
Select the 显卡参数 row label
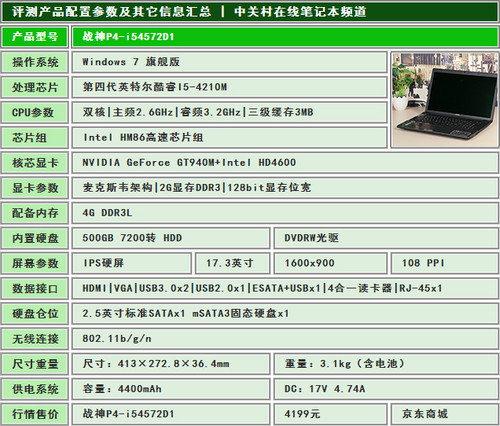tap(35, 188)
